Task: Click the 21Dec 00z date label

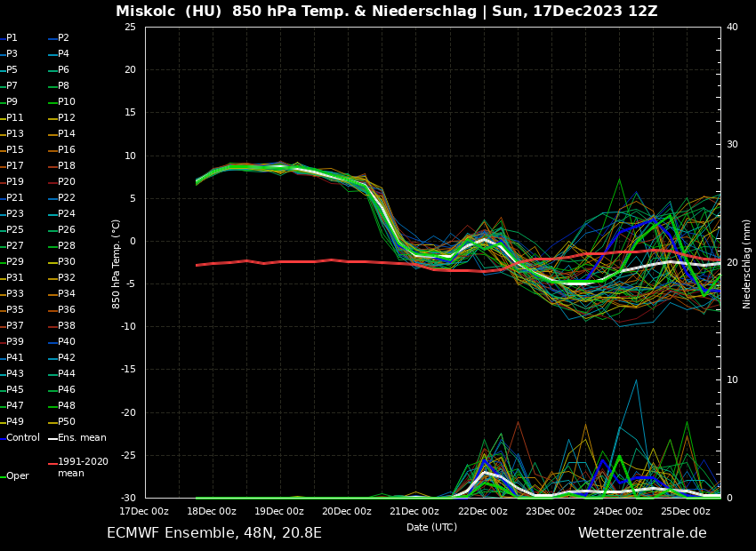Action: pyautogui.click(x=414, y=511)
